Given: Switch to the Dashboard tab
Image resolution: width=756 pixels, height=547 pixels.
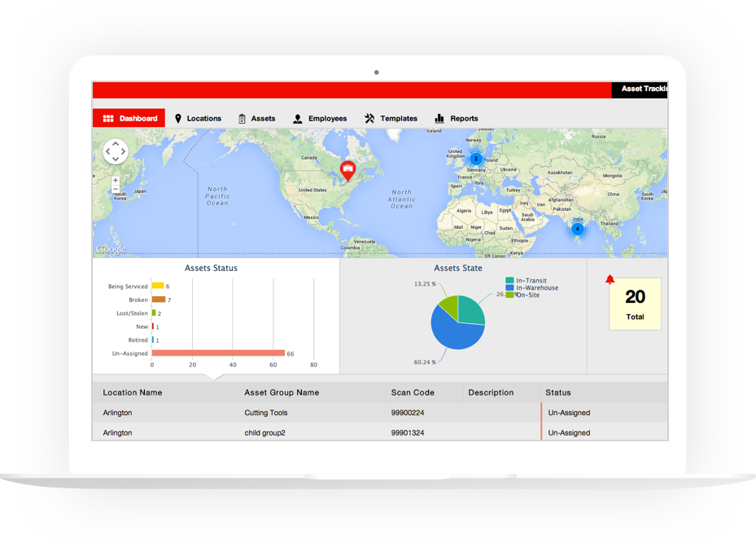Looking at the screenshot, I should click(x=129, y=118).
